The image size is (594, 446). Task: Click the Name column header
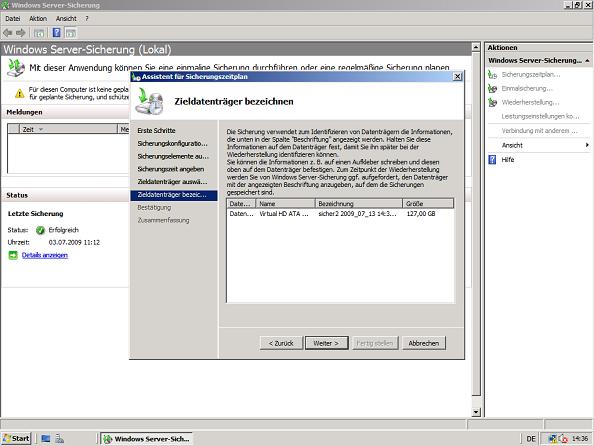[x=286, y=203]
